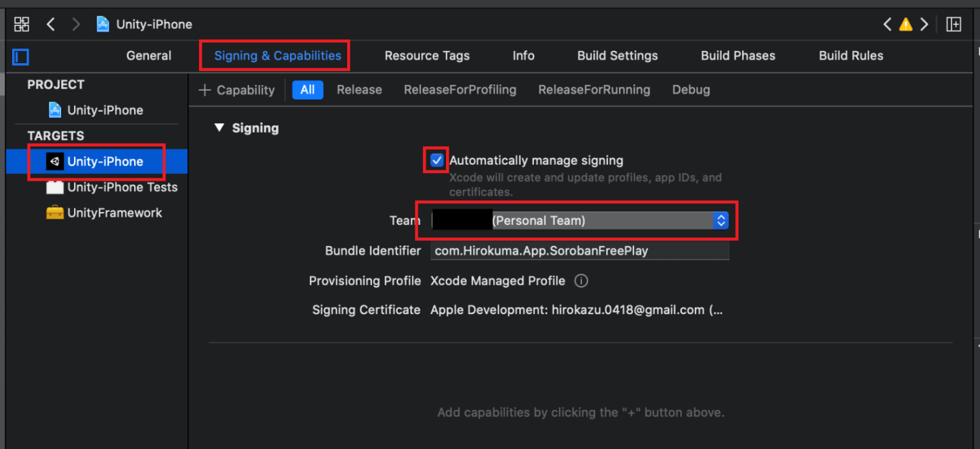Click the Provisioning Profile info icon
Viewport: 980px width, 449px height.
(x=581, y=281)
